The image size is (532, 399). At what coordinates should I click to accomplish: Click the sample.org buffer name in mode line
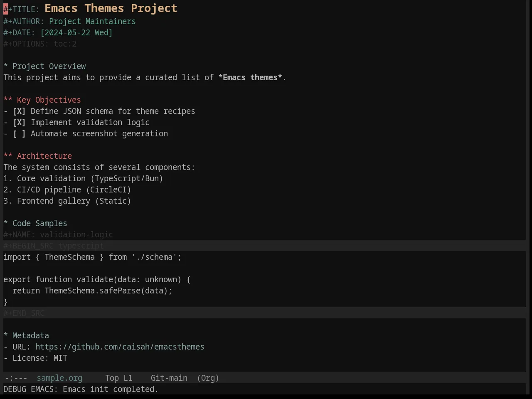click(59, 378)
